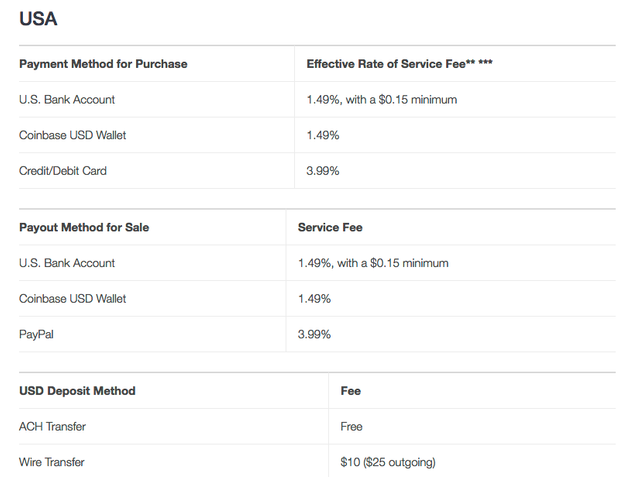640x477 pixels.
Task: Click the USA heading
Action: [x=38, y=19]
